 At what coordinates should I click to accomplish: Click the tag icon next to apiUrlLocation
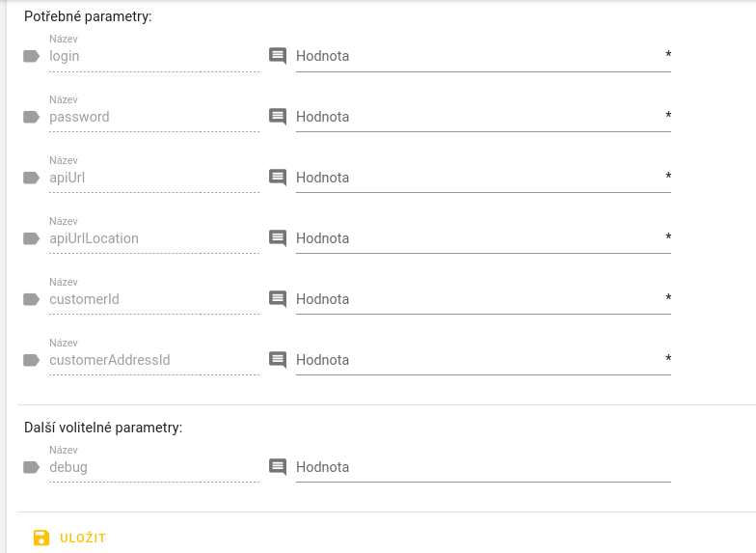31,238
